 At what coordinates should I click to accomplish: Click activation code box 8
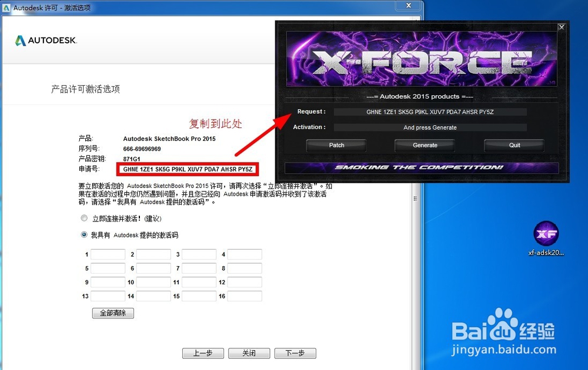245,268
